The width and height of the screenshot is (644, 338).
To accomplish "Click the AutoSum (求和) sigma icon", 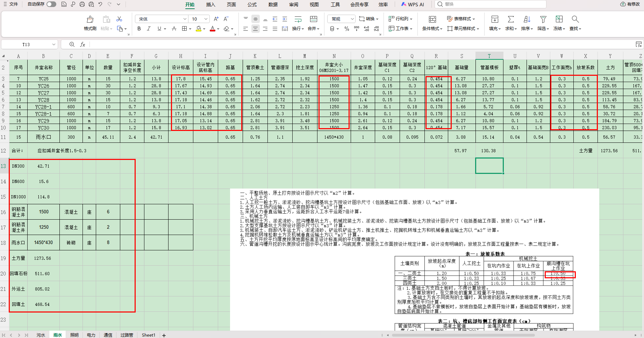I will click(x=511, y=20).
